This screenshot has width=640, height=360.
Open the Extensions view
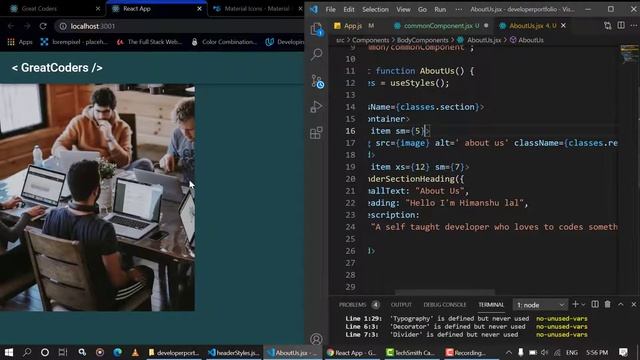pos(317,133)
